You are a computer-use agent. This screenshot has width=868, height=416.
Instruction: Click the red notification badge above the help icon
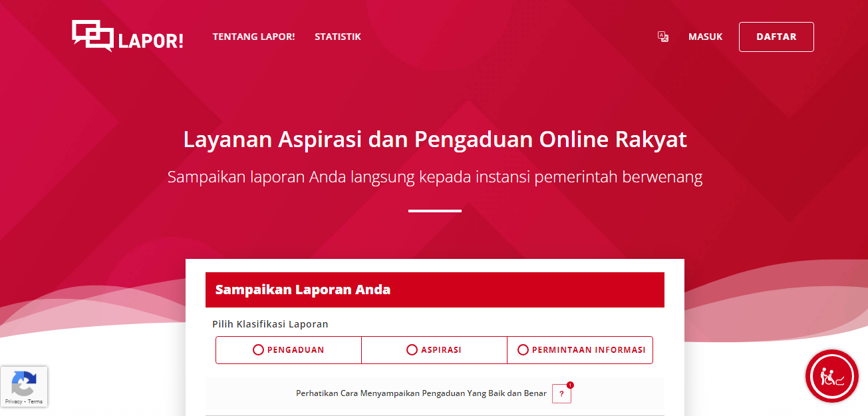pos(570,385)
